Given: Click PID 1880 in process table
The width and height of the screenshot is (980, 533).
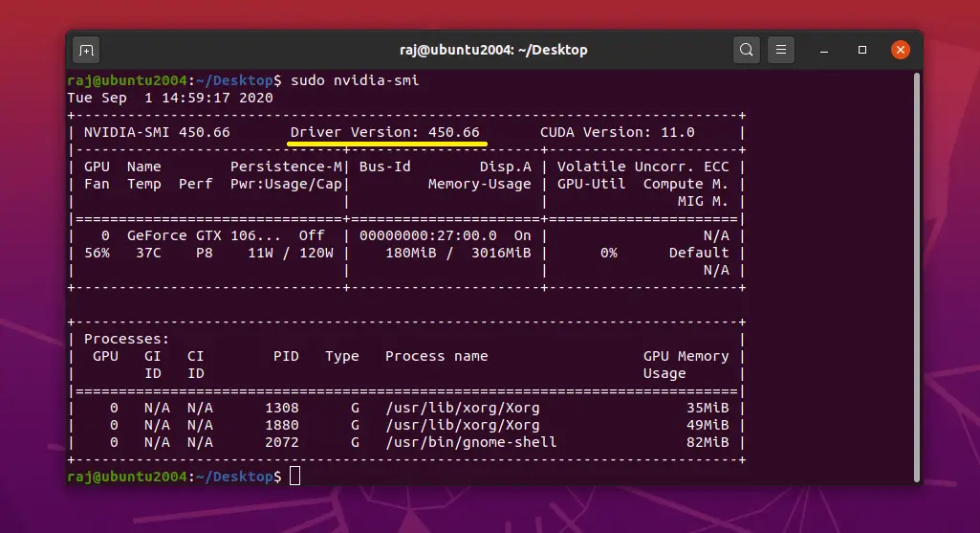Looking at the screenshot, I should click(x=282, y=425).
